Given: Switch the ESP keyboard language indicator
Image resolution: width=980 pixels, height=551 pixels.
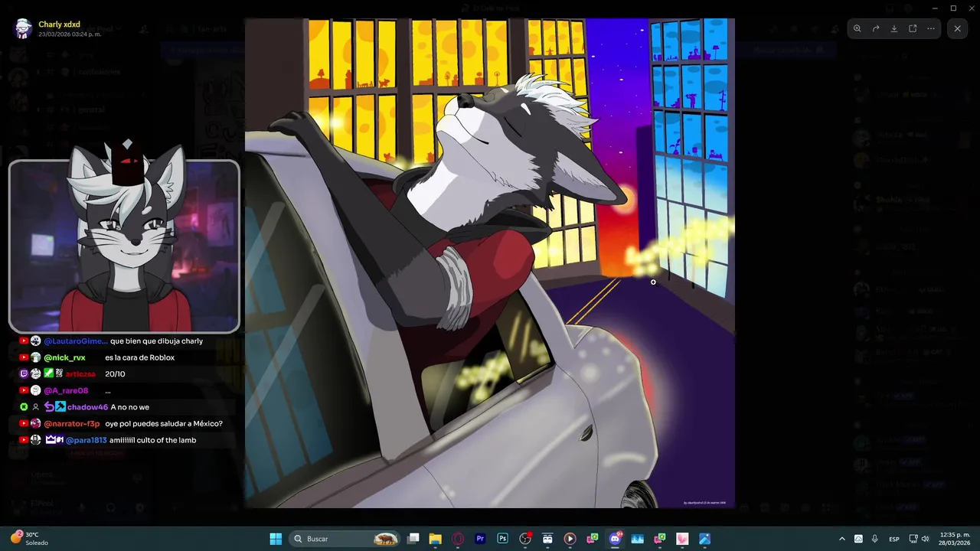Looking at the screenshot, I should (894, 539).
